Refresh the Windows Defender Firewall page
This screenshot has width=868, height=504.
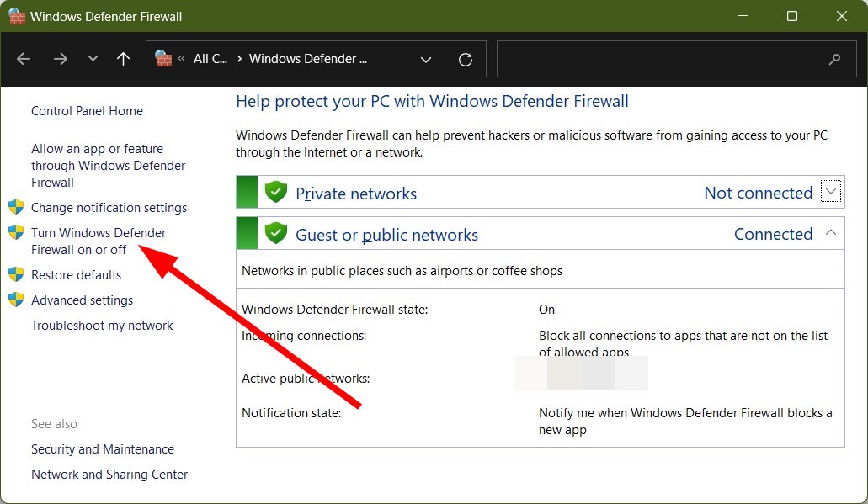pyautogui.click(x=466, y=59)
